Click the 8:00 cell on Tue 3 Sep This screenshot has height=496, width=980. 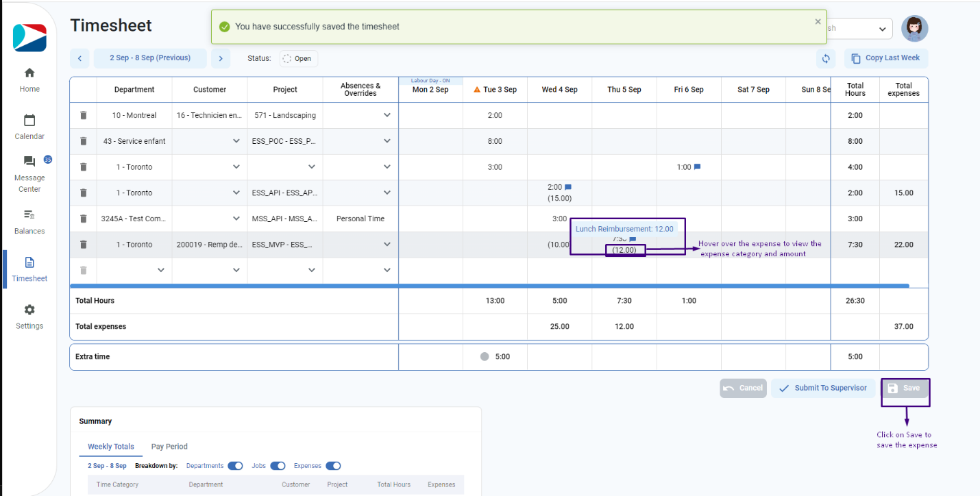tap(495, 141)
